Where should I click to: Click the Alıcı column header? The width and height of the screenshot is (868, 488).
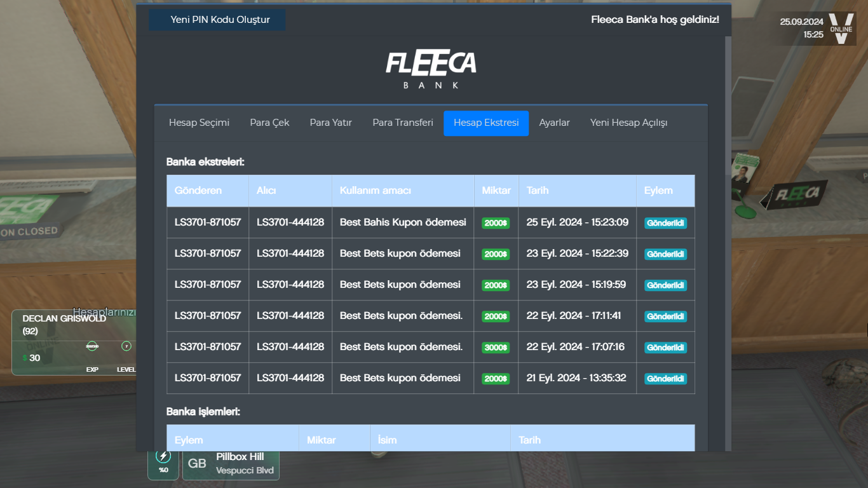[x=290, y=191]
